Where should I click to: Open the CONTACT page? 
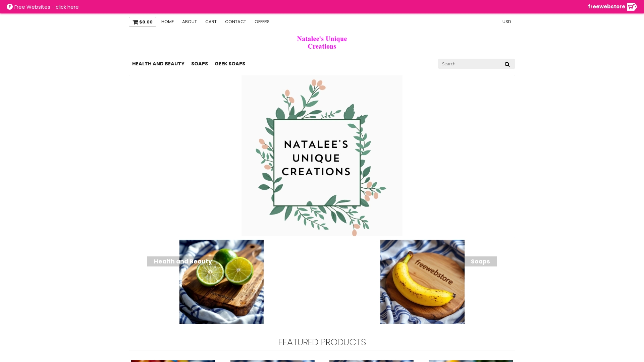[235, 22]
